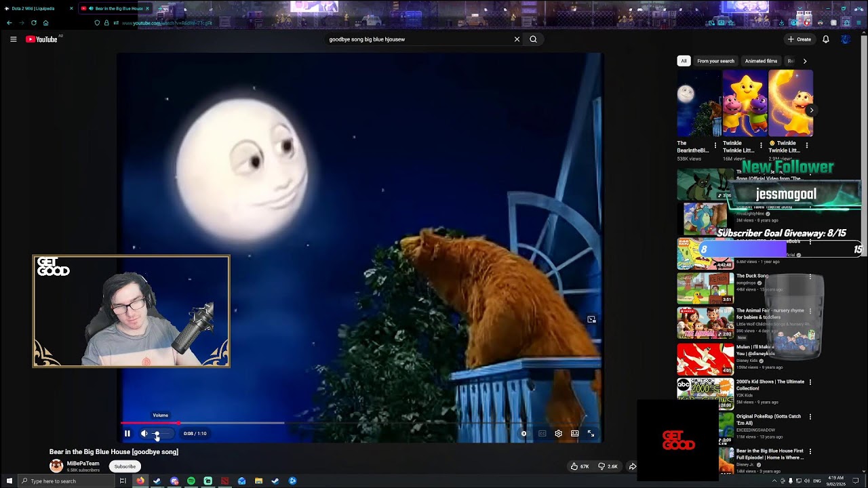
Task: Dislike the video (2.6K)
Action: pos(608,466)
